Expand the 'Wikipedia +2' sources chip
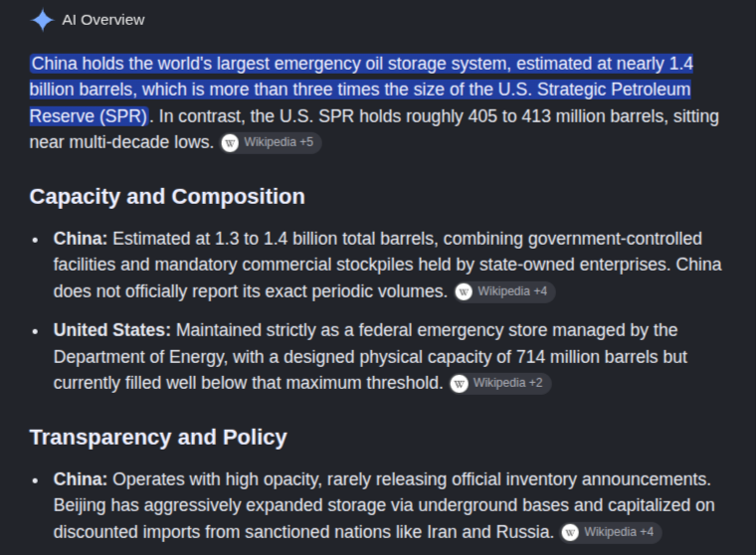The image size is (756, 555). tap(500, 383)
